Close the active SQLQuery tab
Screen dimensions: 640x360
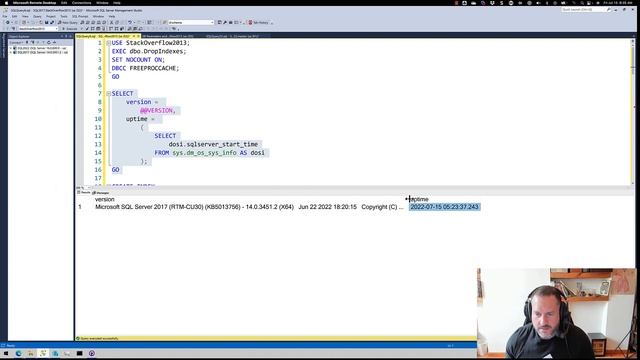(138, 36)
